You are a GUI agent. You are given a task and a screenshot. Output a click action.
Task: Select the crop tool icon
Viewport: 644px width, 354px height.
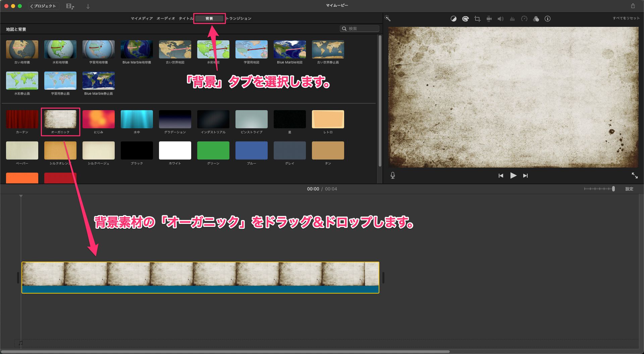pyautogui.click(x=477, y=19)
